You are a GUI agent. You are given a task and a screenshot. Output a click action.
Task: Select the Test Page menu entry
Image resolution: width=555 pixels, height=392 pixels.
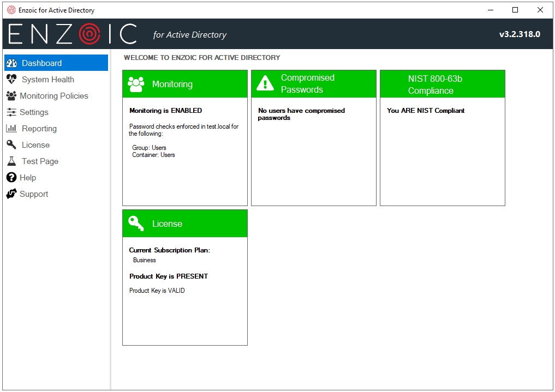click(40, 161)
